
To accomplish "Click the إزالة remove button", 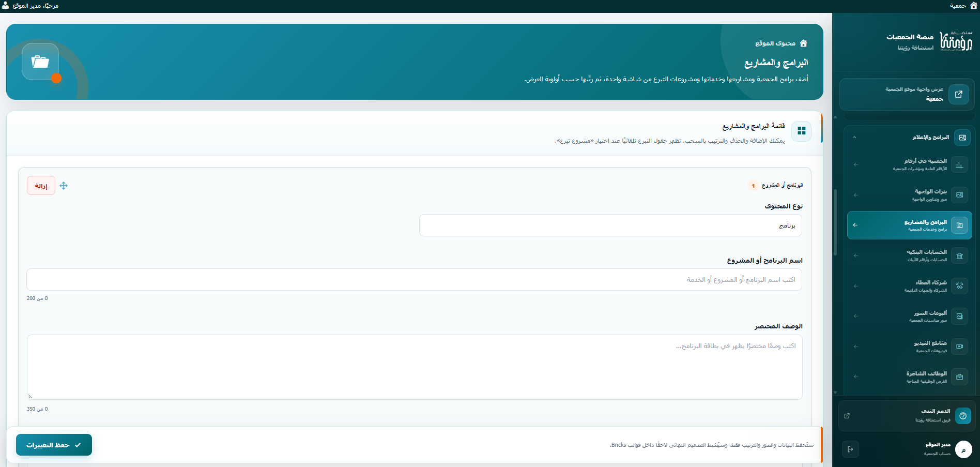I will 41,186.
